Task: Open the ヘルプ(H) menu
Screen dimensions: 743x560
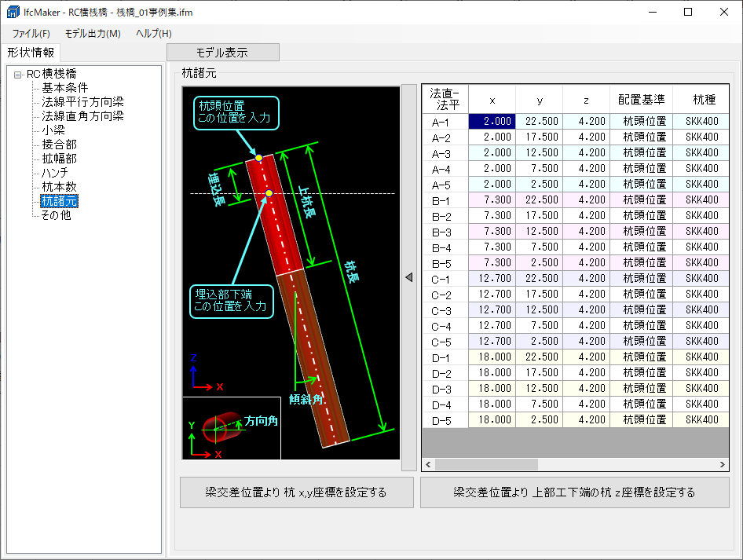Action: point(153,34)
